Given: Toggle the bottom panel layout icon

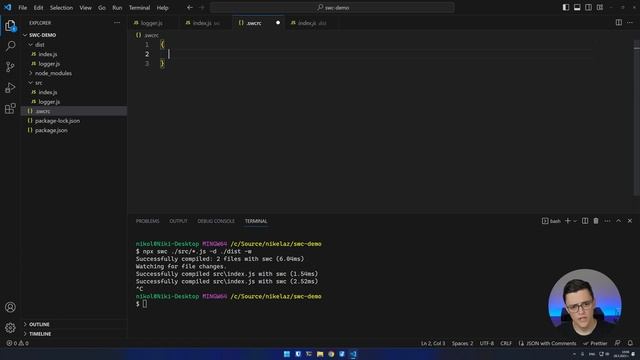Looking at the screenshot, I should tap(577, 7).
